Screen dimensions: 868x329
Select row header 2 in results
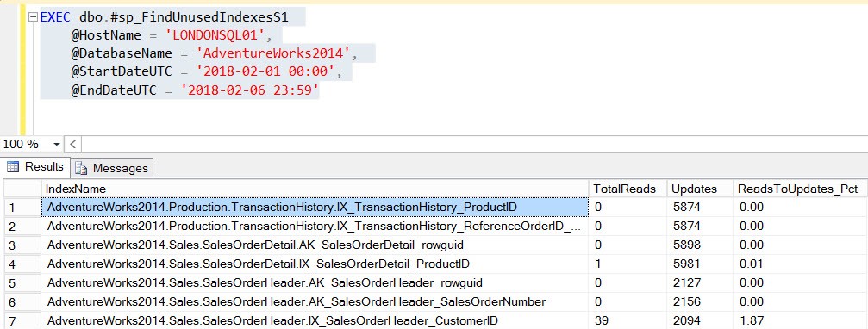pyautogui.click(x=22, y=227)
